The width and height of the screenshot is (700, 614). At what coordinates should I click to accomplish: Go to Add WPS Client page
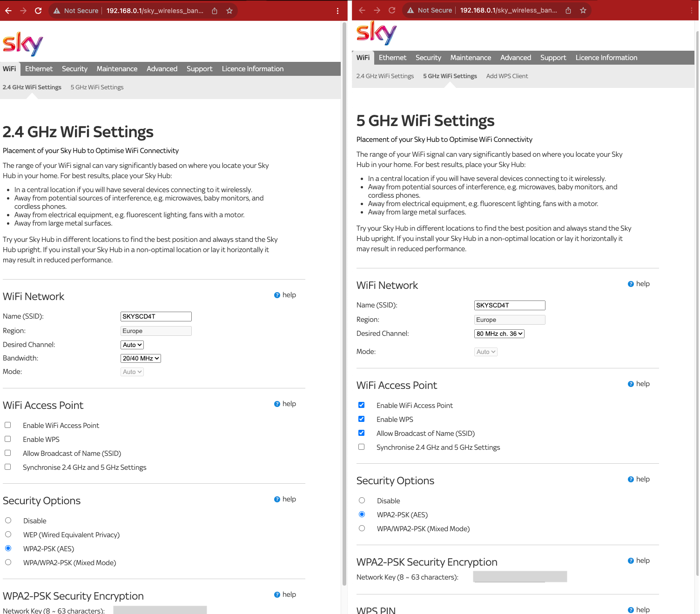coord(507,76)
